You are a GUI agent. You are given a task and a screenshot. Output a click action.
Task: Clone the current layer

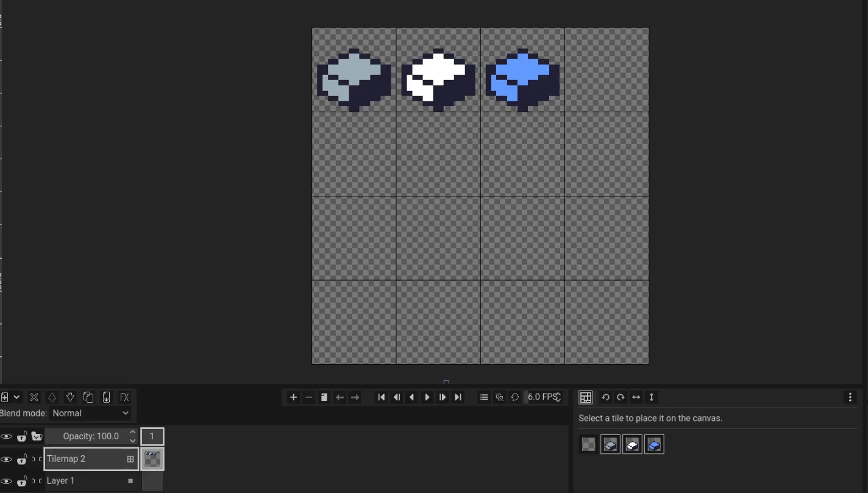pos(88,397)
